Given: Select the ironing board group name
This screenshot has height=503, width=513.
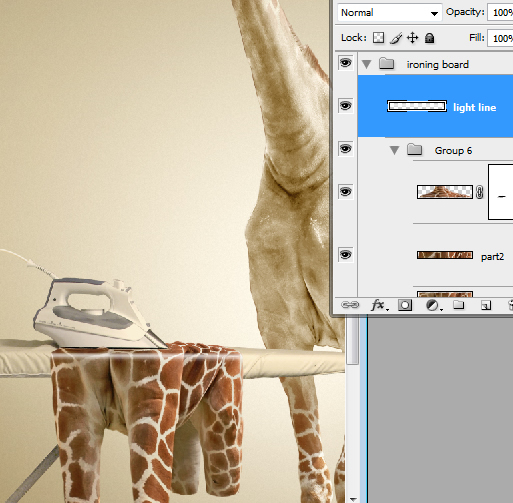Looking at the screenshot, I should tap(438, 64).
